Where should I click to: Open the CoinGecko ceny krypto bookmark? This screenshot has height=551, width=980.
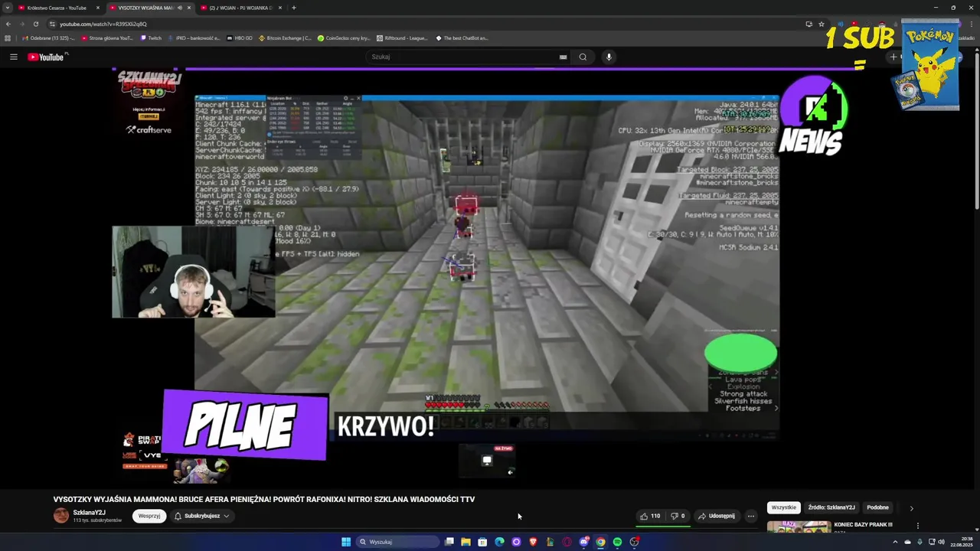pos(344,37)
